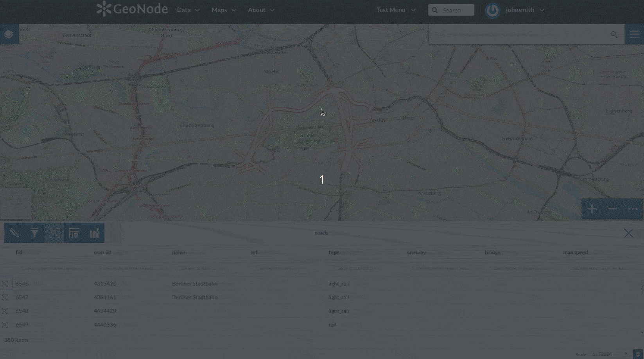Click the johnsmith user avatar icon

click(x=492, y=10)
